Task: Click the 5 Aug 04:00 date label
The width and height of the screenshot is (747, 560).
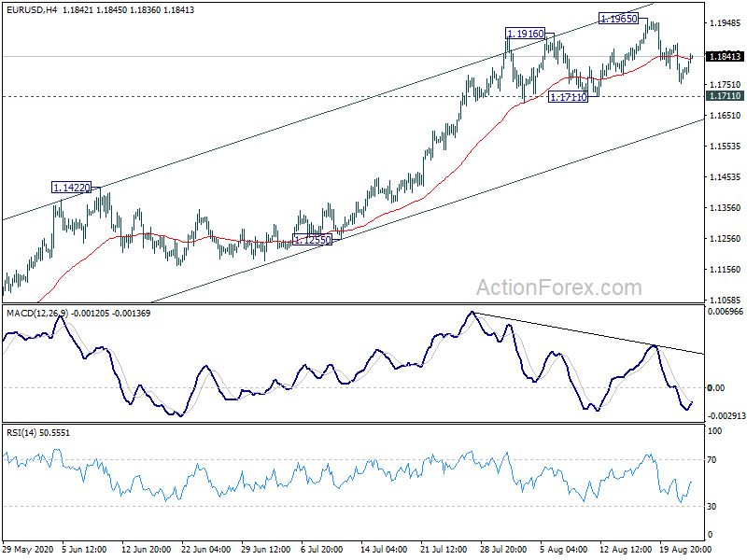Action: point(564,550)
